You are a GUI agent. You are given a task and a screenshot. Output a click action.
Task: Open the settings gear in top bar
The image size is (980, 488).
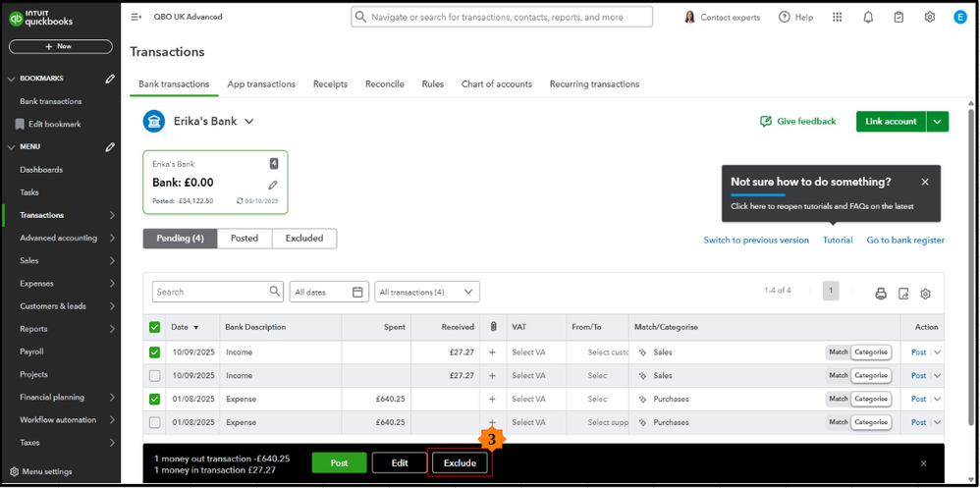pyautogui.click(x=929, y=17)
